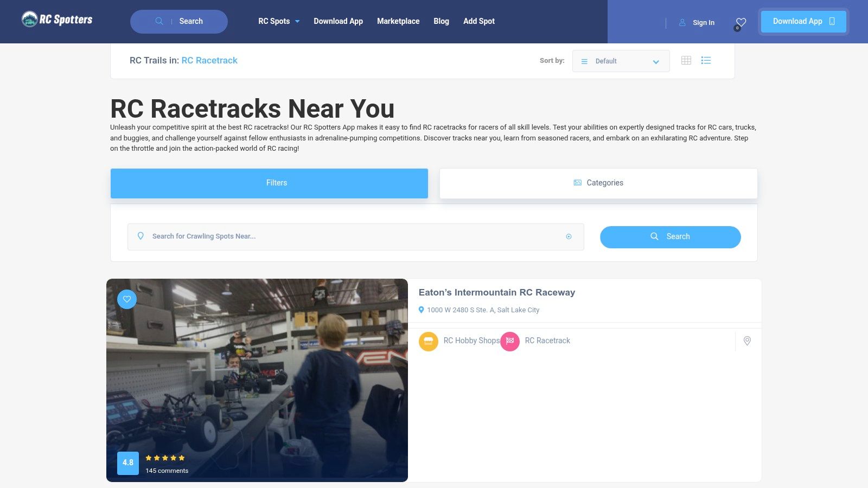Click the RC Spotters logo
This screenshot has width=868, height=488.
(57, 20)
